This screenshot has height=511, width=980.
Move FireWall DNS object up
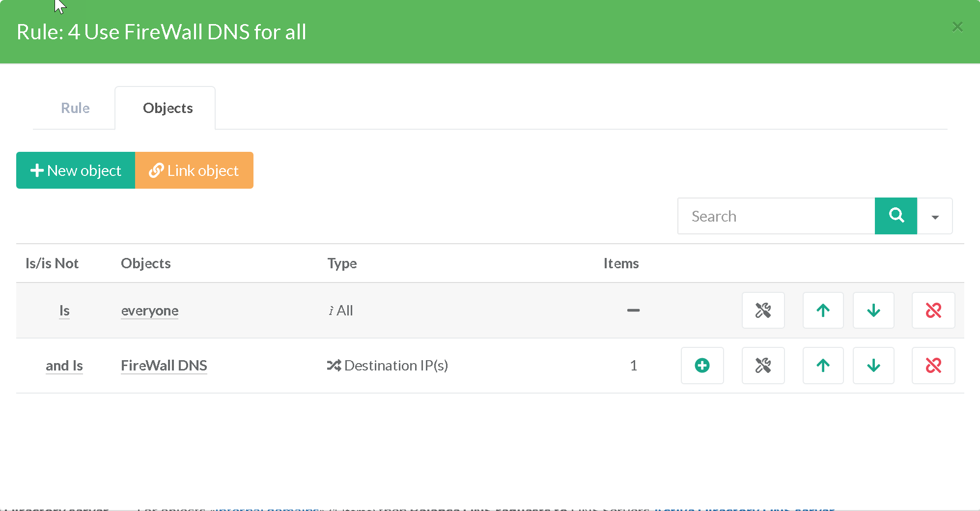coord(823,366)
